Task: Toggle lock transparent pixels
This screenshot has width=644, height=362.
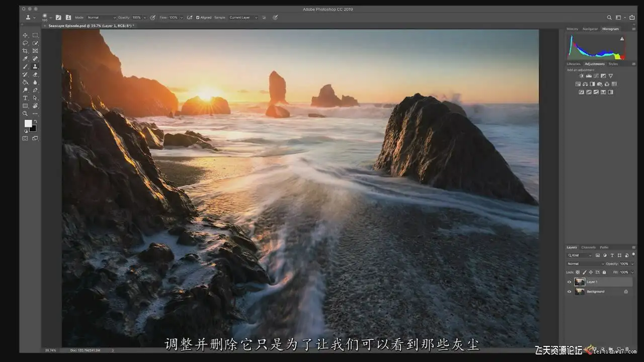Action: [578, 272]
